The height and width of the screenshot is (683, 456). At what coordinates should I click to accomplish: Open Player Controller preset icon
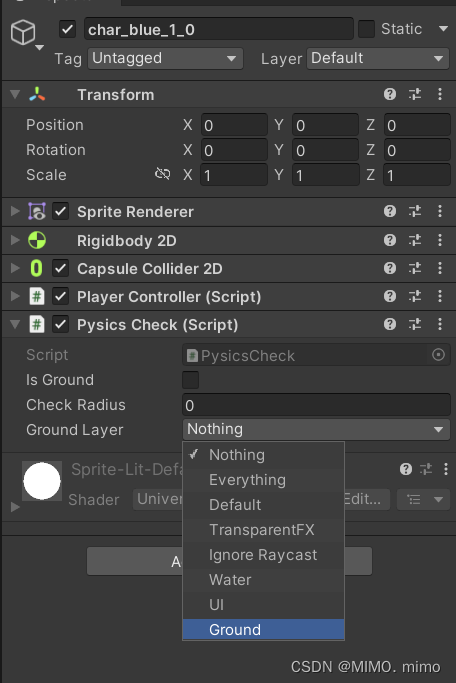(415, 296)
